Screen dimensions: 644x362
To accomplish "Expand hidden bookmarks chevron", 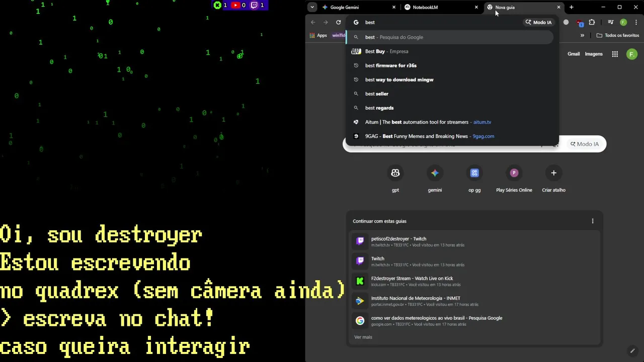I will pyautogui.click(x=582, y=35).
